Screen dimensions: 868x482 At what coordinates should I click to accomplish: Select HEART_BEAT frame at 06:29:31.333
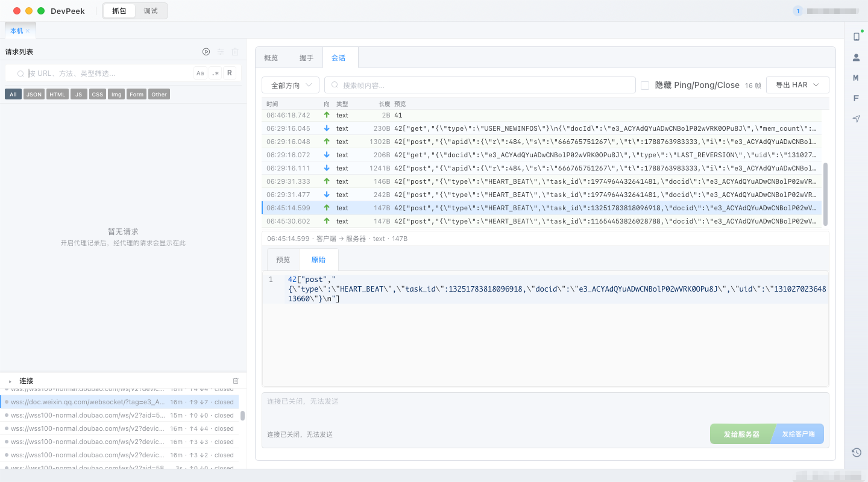coord(541,181)
